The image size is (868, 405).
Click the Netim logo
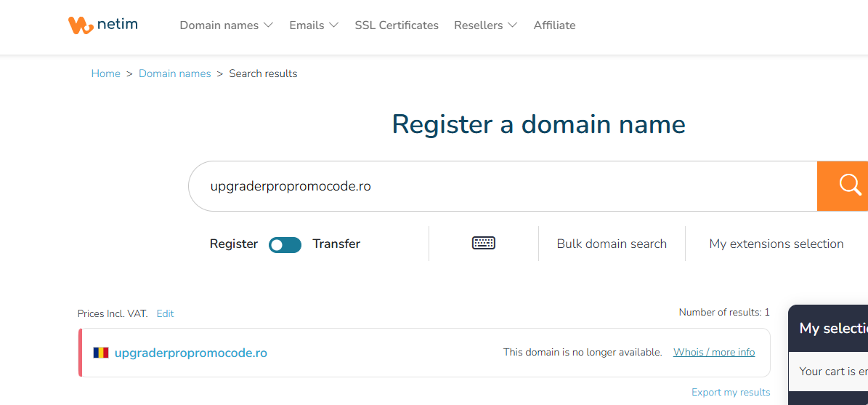103,25
